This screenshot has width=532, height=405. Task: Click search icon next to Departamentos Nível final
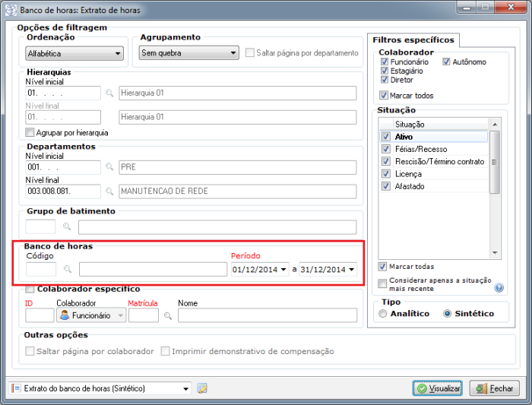[x=109, y=191]
